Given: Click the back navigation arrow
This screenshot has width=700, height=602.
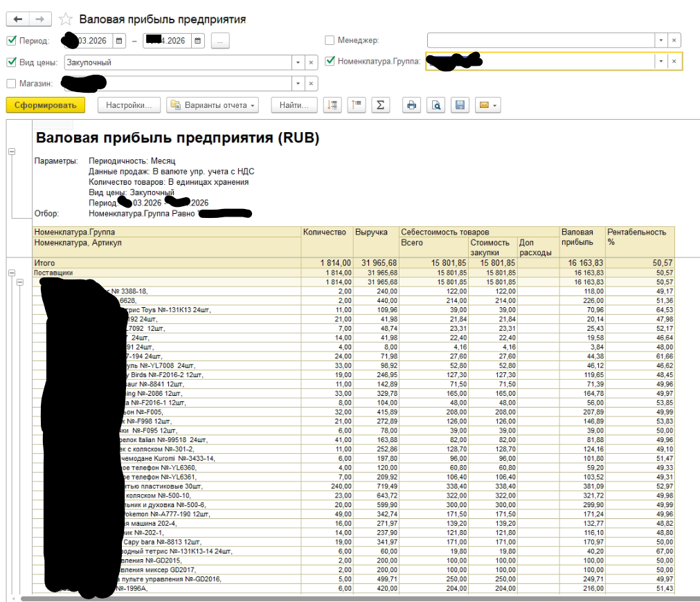Looking at the screenshot, I should pos(17,19).
